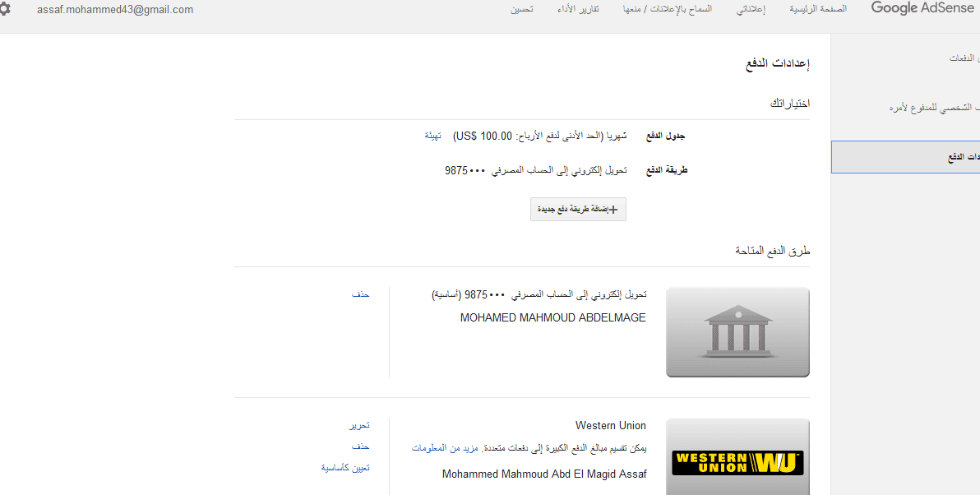Open تقارير الأداء (Performance reports) tab
The image size is (980, 495).
point(578,9)
